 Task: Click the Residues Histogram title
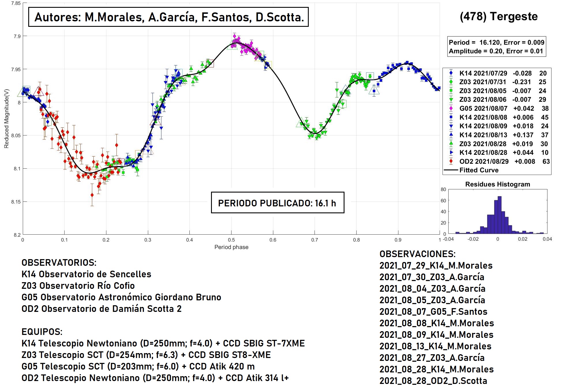498,184
